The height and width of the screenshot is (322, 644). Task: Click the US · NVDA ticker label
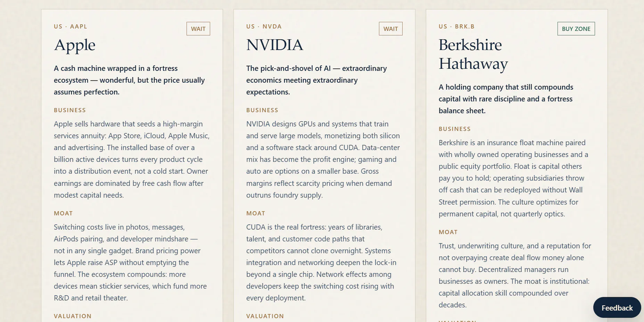tap(264, 26)
